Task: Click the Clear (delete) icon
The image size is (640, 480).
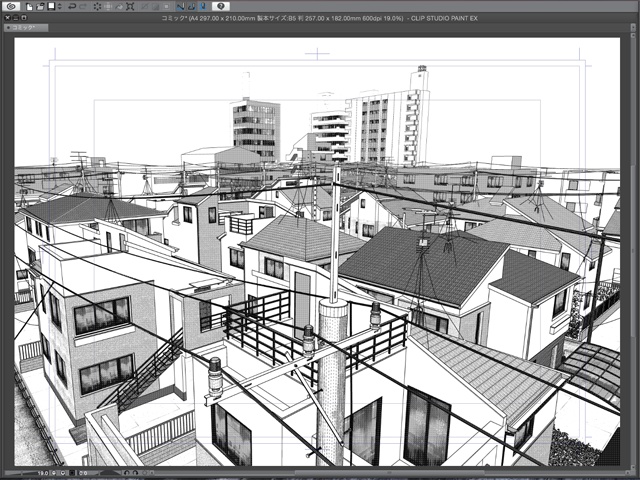Action: pyautogui.click(x=97, y=6)
